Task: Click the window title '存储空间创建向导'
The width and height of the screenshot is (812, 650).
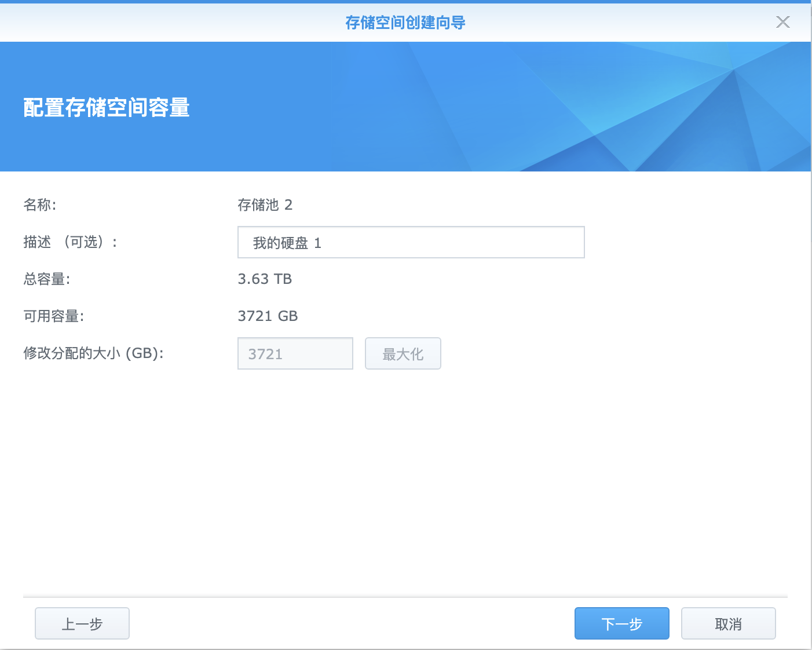Action: tap(405, 23)
